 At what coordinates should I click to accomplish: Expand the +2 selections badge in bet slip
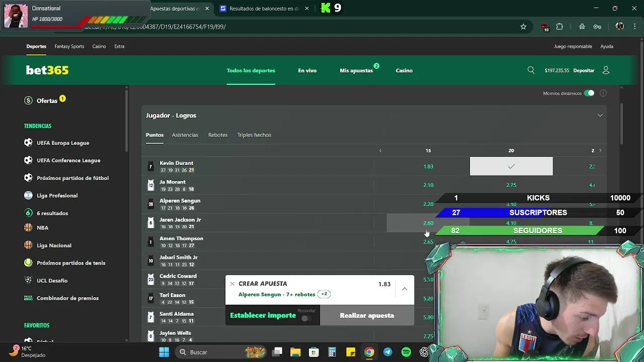pyautogui.click(x=324, y=294)
